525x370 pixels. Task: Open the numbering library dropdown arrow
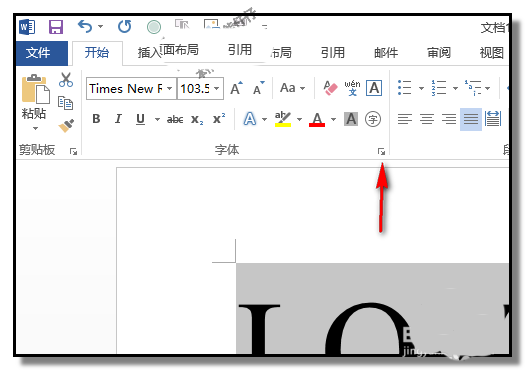[x=455, y=88]
